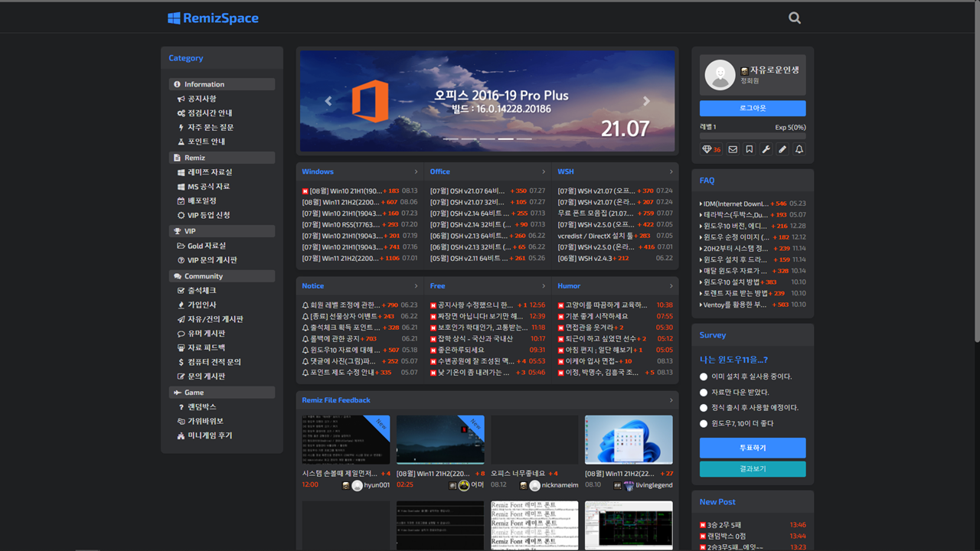Open Remiz category header
This screenshot has height=551, width=980.
tap(222, 158)
